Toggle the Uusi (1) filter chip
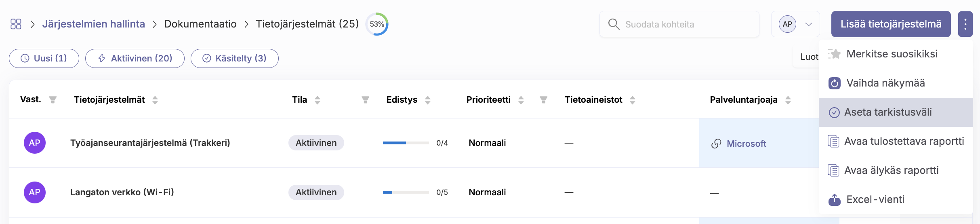The image size is (980, 224). 44,58
